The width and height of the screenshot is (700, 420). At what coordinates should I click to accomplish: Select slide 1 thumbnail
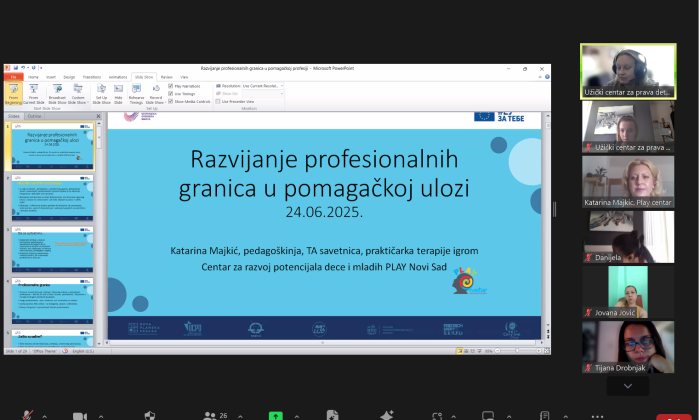tap(53, 146)
